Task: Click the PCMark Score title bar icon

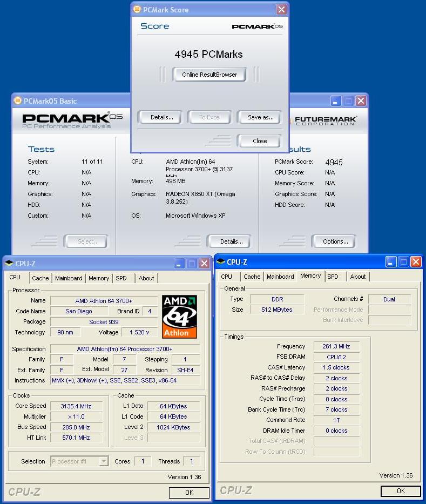Action: pyautogui.click(x=137, y=9)
